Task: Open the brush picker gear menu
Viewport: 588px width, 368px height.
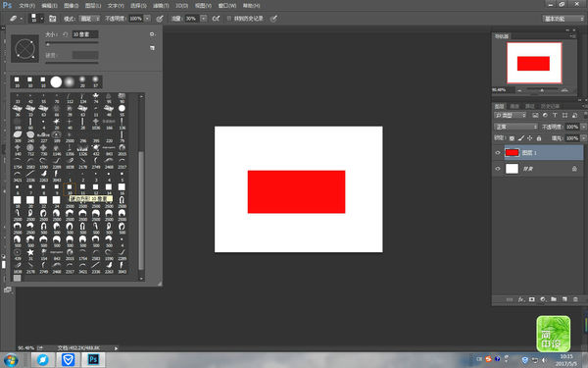Action: 152,34
